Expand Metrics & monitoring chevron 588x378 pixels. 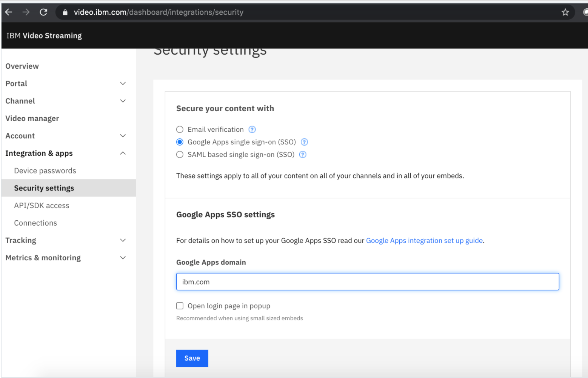coord(123,258)
